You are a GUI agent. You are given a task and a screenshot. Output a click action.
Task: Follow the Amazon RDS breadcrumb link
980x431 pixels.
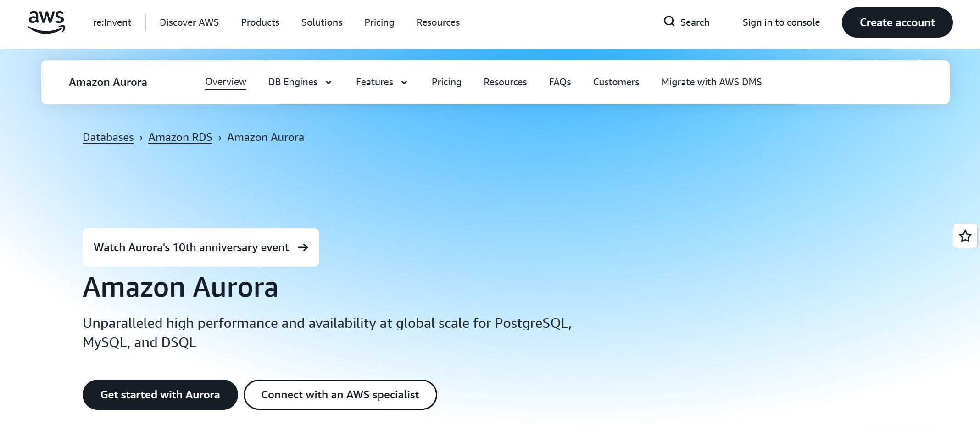pyautogui.click(x=180, y=137)
